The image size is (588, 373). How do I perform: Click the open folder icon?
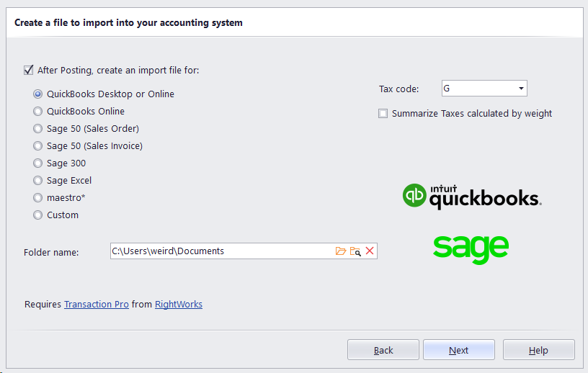341,251
